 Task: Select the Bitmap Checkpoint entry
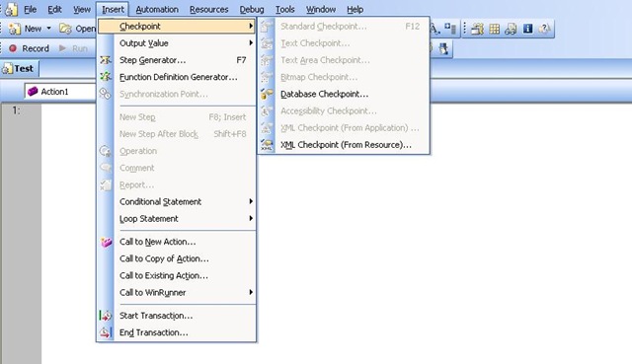pos(344,77)
